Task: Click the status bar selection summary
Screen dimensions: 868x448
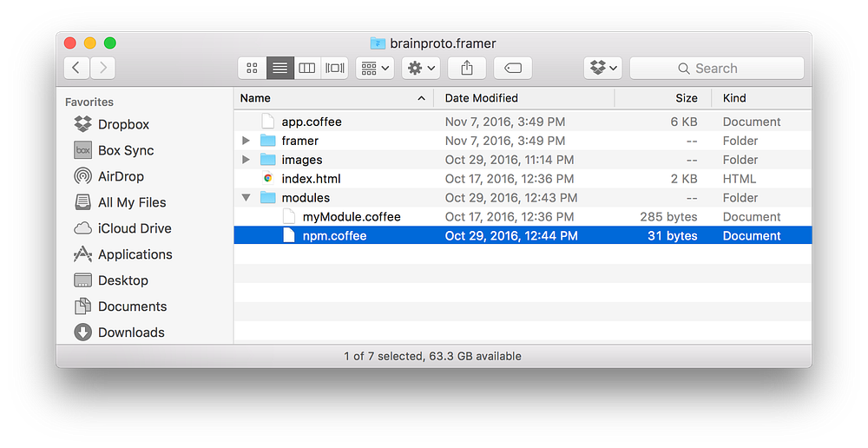Action: pos(432,356)
